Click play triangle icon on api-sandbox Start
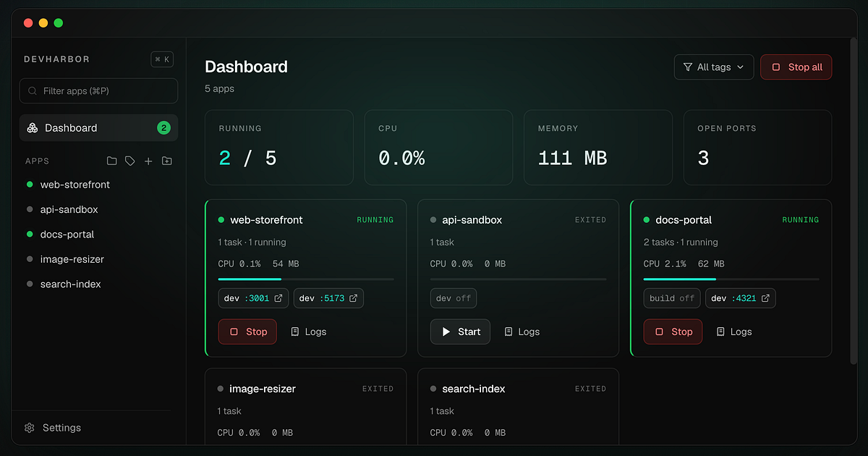The image size is (868, 456). [446, 332]
